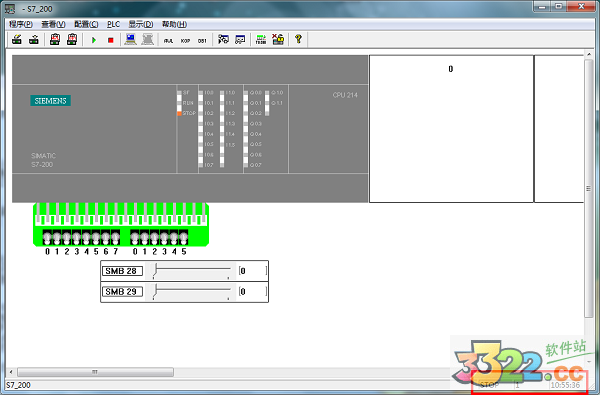
Task: Click the horizontal scrollbar thumb
Action: pos(95,372)
